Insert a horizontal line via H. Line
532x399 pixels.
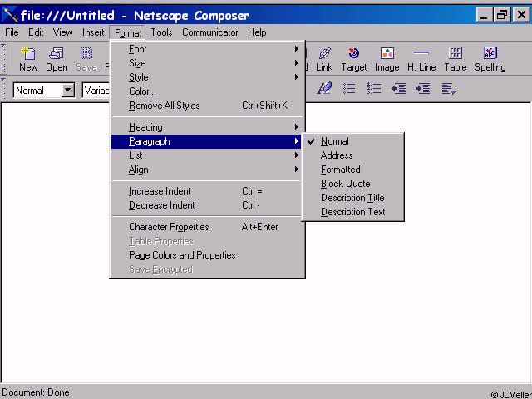coord(421,59)
